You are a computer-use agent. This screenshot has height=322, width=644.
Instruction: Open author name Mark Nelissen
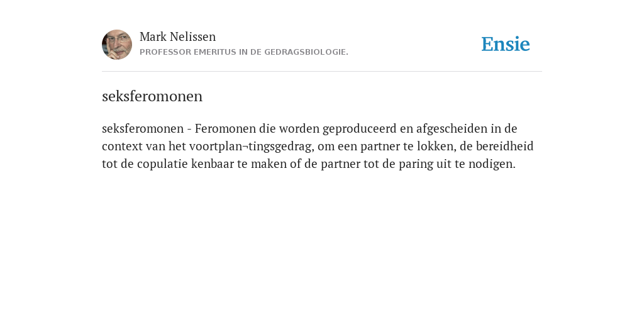[177, 36]
